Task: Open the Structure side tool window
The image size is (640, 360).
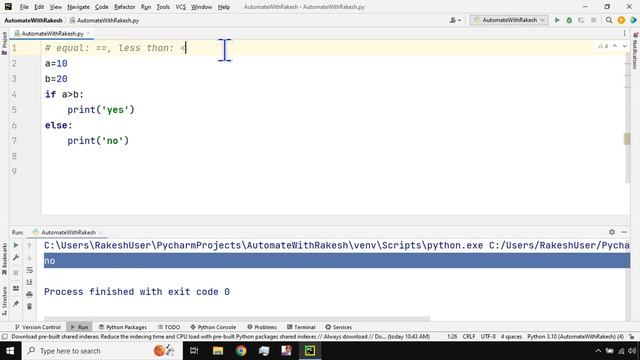Action: (4, 301)
